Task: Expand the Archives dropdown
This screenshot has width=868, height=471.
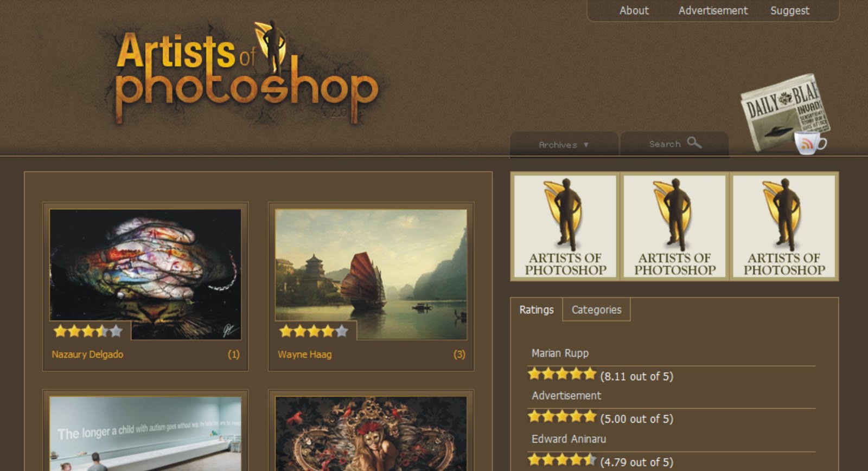Action: tap(564, 145)
